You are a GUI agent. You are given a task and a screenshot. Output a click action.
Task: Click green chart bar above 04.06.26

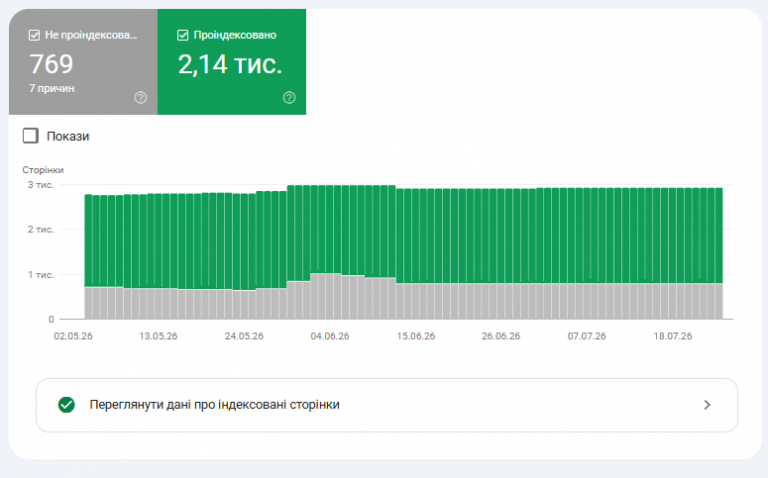(x=330, y=229)
